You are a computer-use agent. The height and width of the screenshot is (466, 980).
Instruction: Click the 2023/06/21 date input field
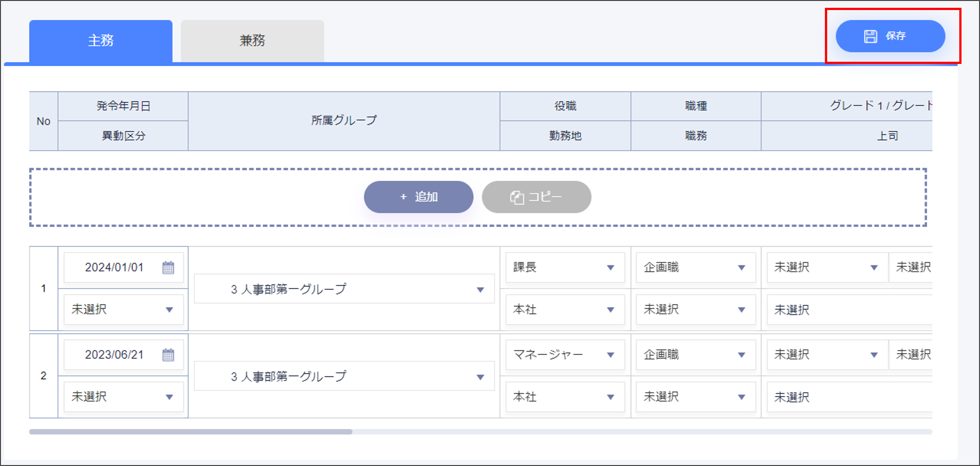114,355
